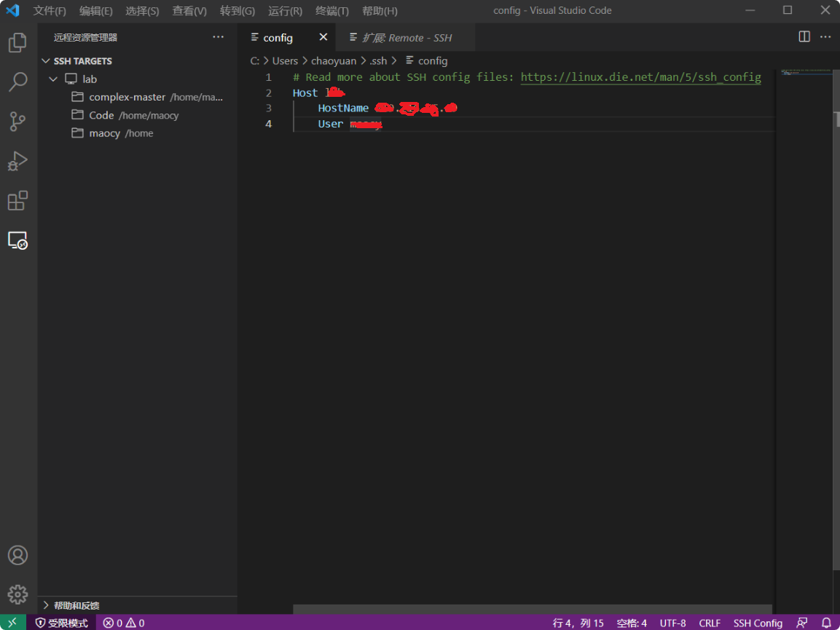Click the feedback icon in status bar
Screen dimensions: 840x630
802,623
